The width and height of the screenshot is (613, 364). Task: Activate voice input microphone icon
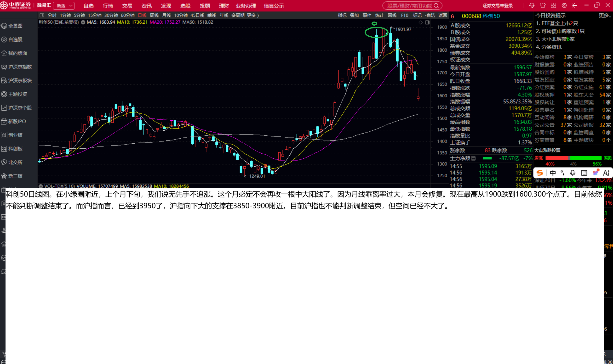pos(573,173)
